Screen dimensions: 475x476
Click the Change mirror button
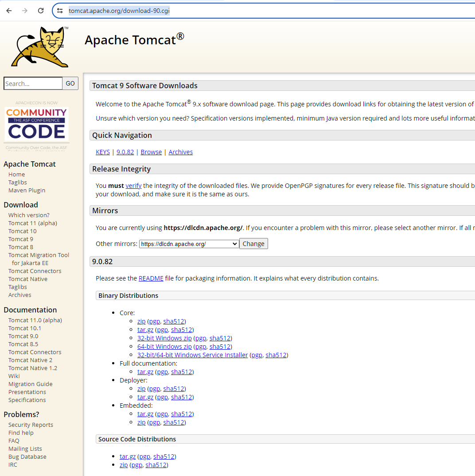click(x=253, y=244)
